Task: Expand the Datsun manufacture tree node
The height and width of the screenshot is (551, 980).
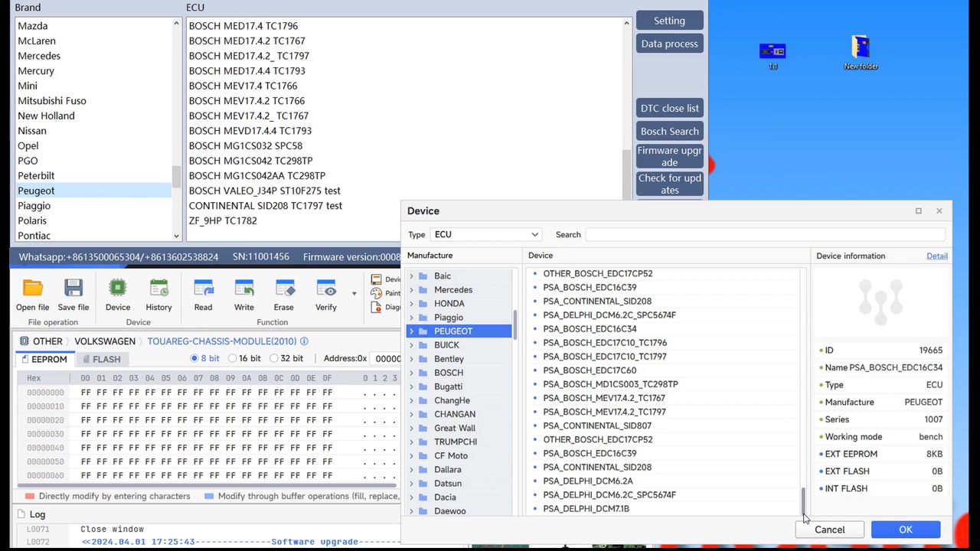Action: point(412,483)
